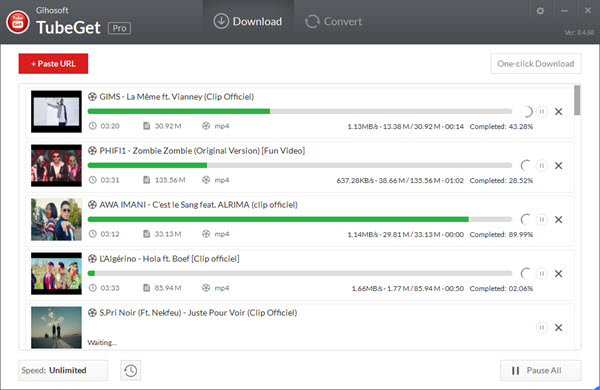
Task: Click the One-click Download button
Action: (536, 64)
